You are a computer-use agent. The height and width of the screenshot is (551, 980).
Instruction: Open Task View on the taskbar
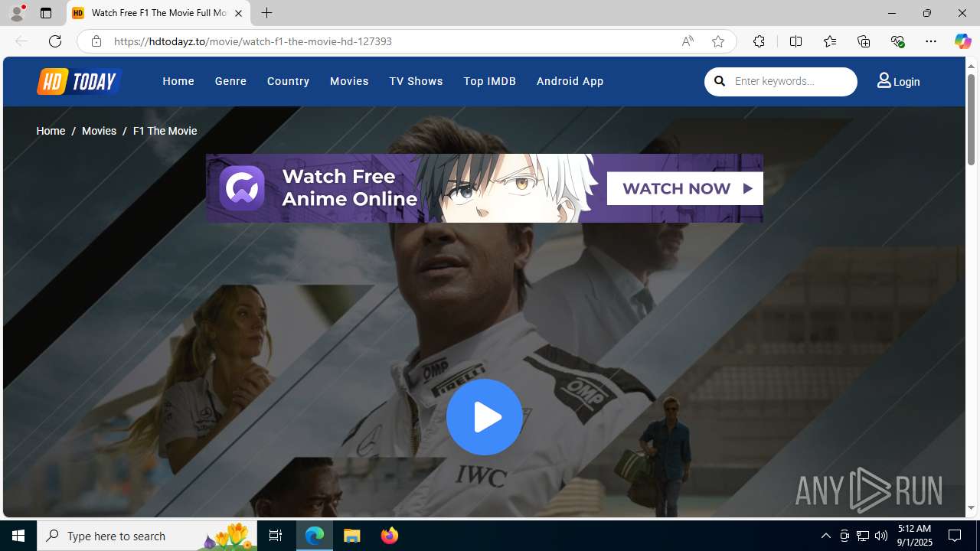276,536
